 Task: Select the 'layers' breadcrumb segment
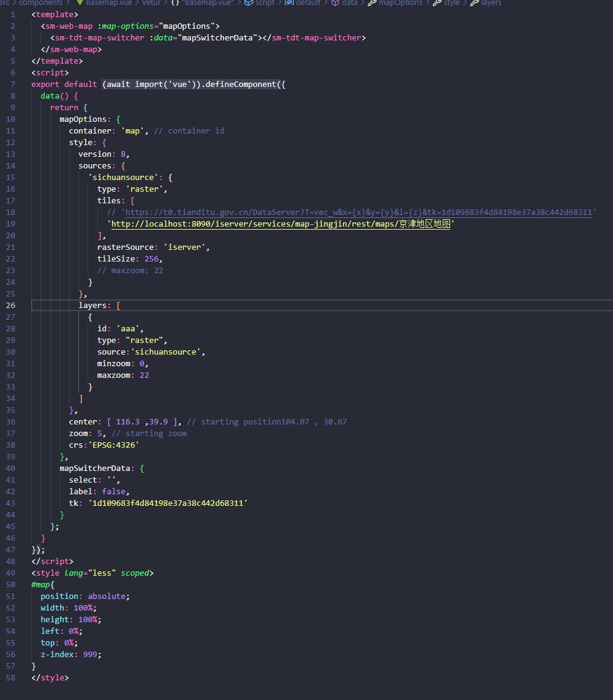[491, 2]
